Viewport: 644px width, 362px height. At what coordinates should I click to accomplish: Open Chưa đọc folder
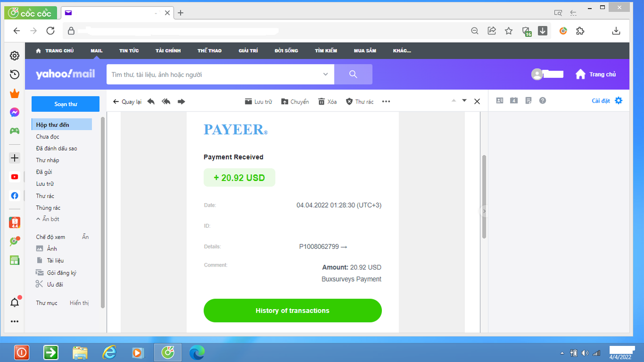coord(47,136)
